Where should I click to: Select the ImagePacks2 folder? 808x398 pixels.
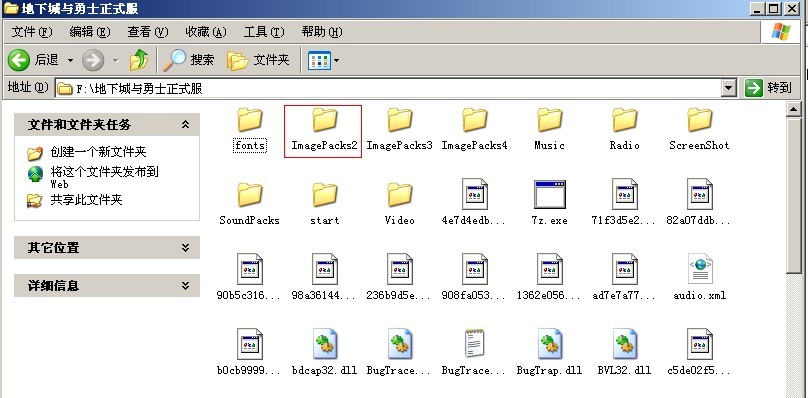[x=324, y=129]
